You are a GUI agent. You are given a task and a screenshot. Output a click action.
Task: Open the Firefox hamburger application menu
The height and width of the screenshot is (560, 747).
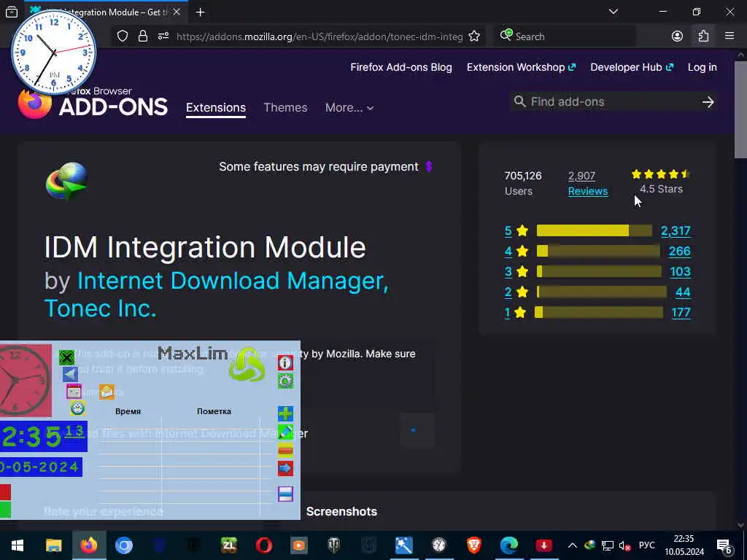coord(729,36)
